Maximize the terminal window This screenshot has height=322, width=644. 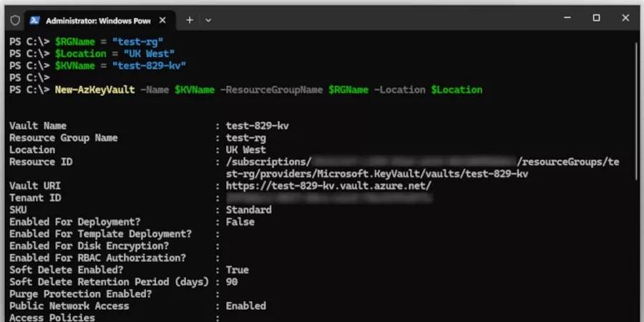pos(596,19)
